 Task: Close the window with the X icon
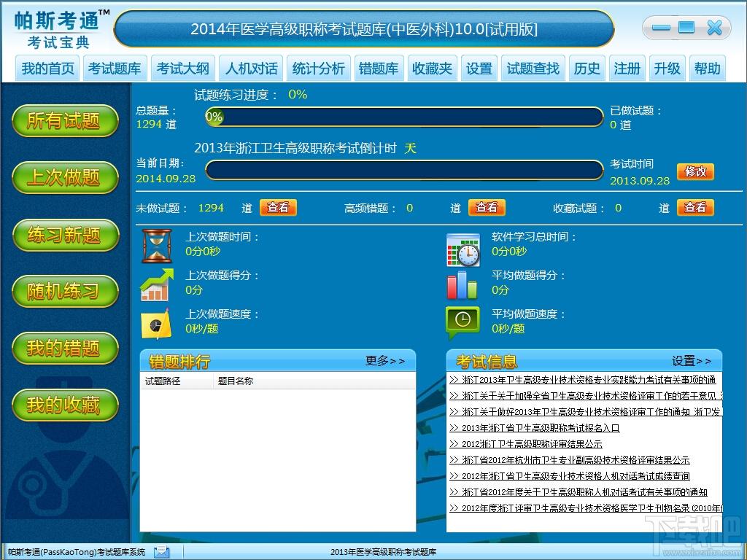click(x=715, y=28)
